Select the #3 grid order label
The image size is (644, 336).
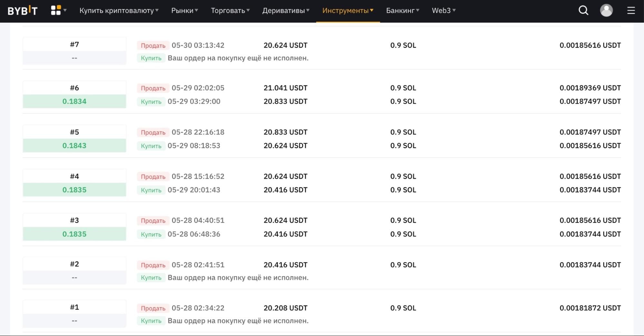[74, 220]
